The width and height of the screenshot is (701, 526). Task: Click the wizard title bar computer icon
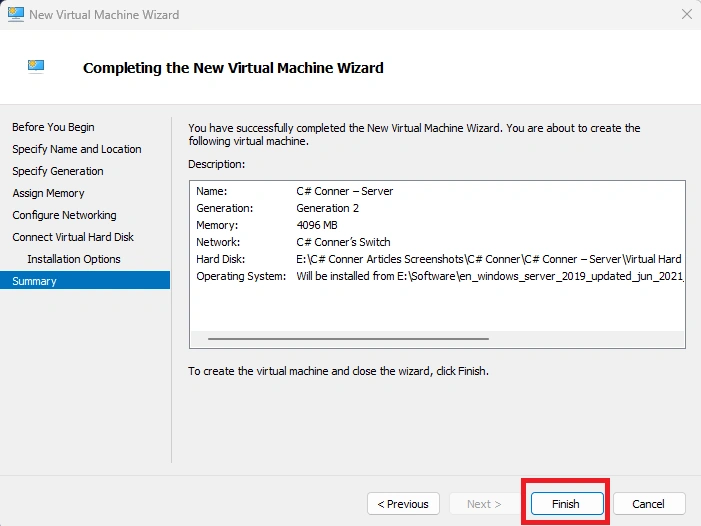click(x=16, y=14)
